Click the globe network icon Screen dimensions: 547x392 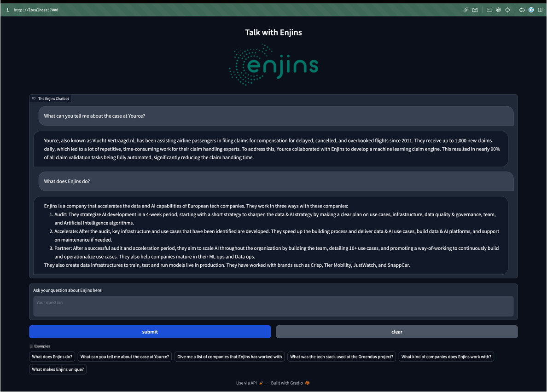[499, 10]
